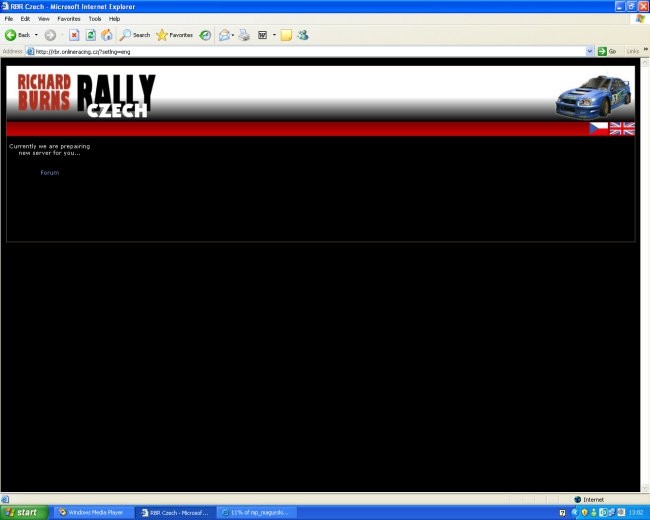
Task: Launch Messenger from the toolbar icon
Action: (303, 35)
